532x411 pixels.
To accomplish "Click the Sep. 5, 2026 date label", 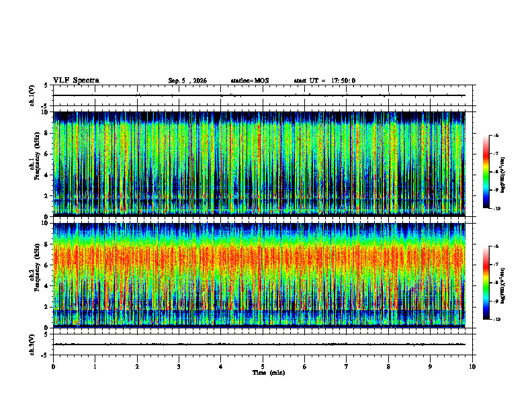I will (x=187, y=81).
